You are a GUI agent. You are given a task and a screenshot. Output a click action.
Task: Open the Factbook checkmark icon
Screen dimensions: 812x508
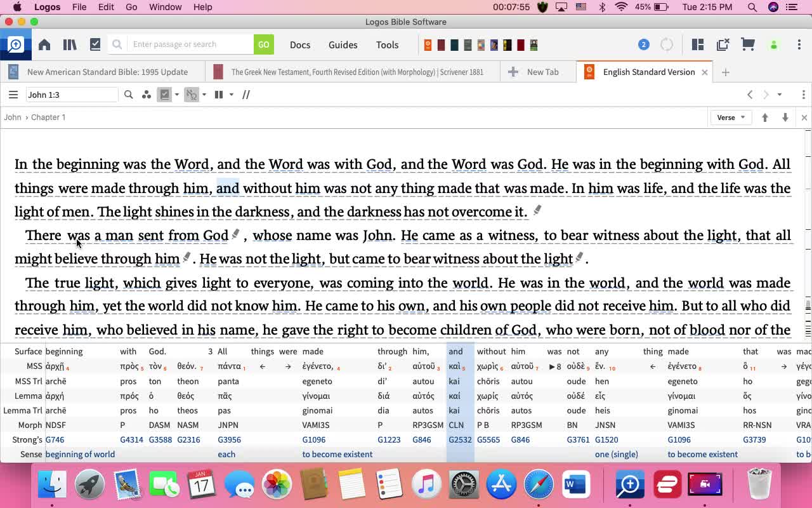pyautogui.click(x=95, y=44)
